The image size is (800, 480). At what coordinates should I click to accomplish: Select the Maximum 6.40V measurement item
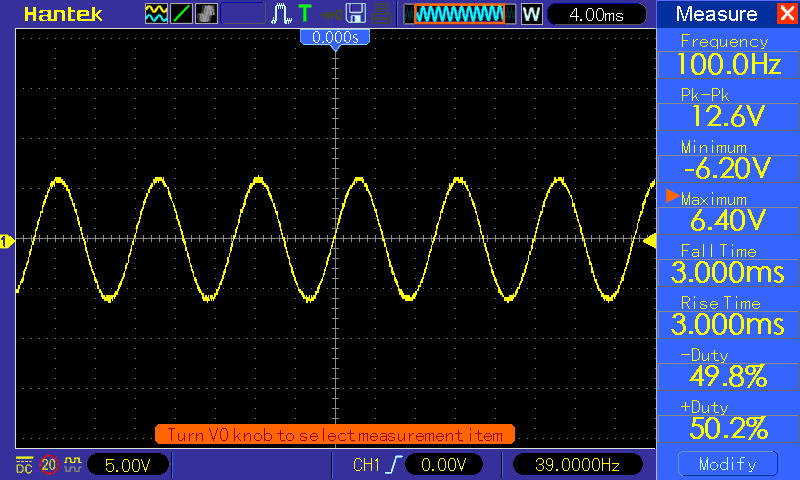point(728,213)
